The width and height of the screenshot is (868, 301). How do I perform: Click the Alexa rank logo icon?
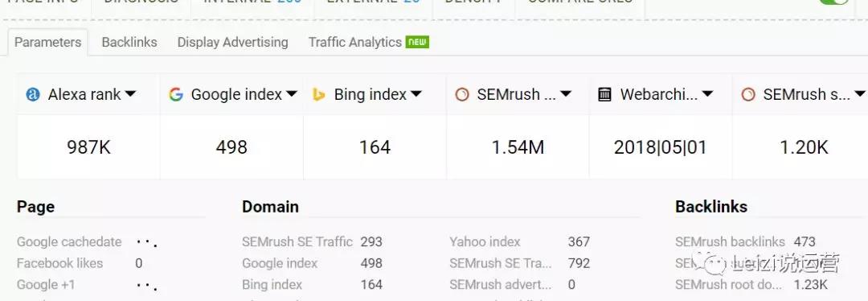click(x=33, y=95)
